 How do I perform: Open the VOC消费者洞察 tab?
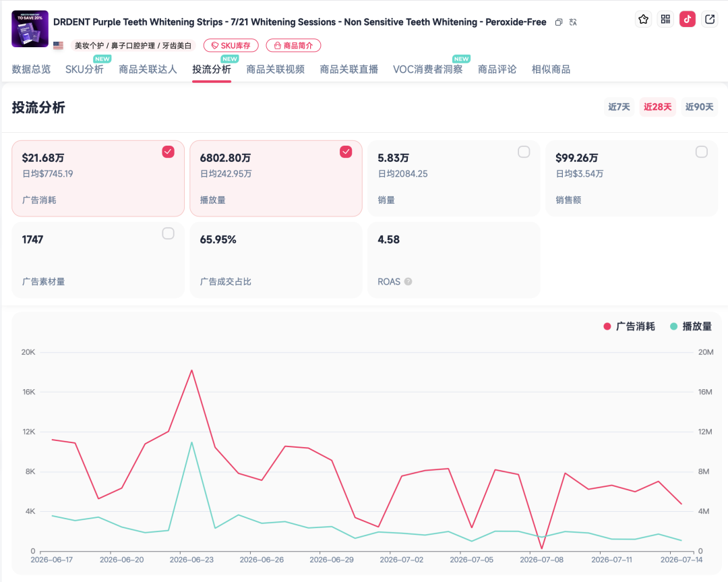click(x=427, y=69)
